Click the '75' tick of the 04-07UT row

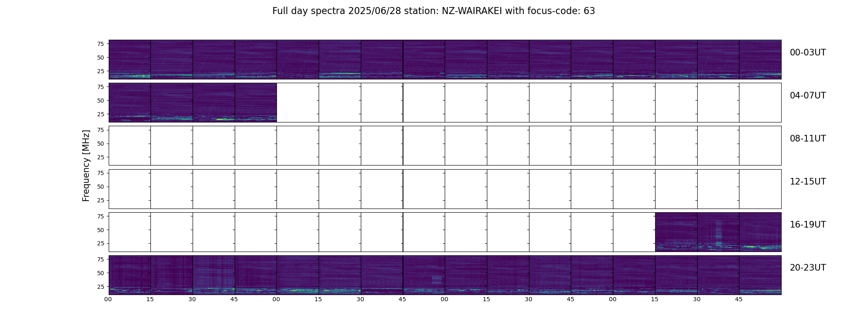pos(100,87)
